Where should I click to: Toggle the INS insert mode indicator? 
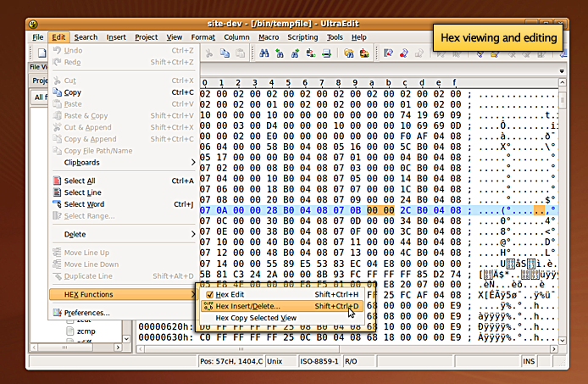coord(529,362)
